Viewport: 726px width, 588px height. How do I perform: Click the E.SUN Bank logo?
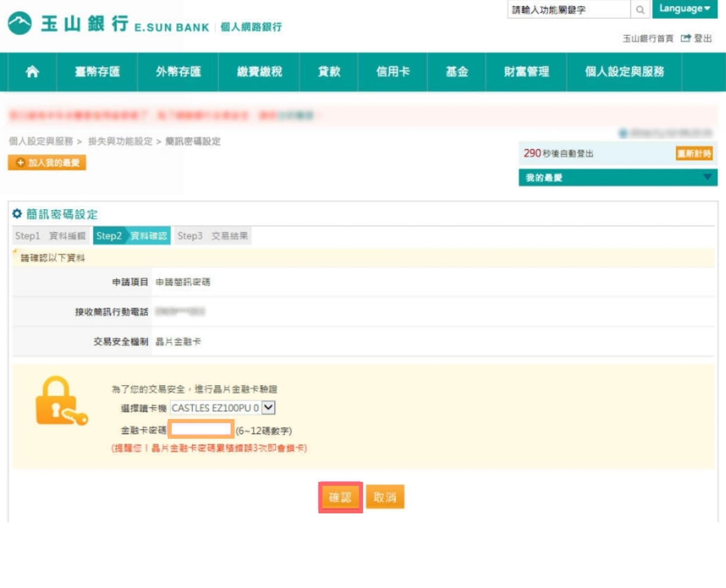tap(108, 24)
